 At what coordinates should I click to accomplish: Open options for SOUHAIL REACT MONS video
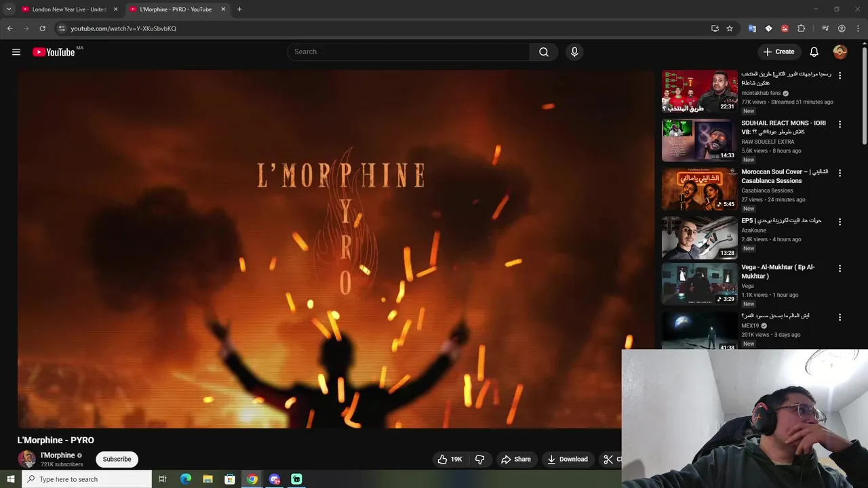[x=840, y=124]
